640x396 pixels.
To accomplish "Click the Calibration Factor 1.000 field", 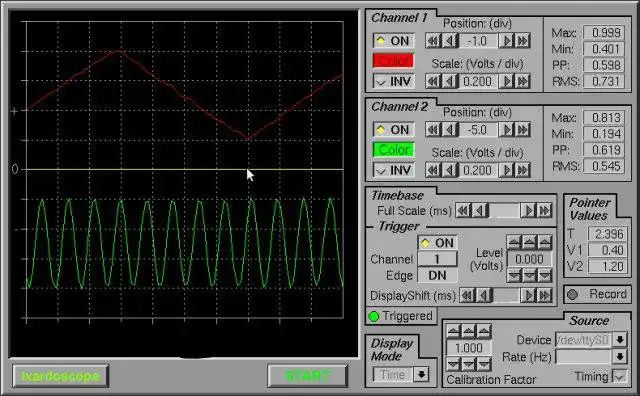I will (x=469, y=348).
